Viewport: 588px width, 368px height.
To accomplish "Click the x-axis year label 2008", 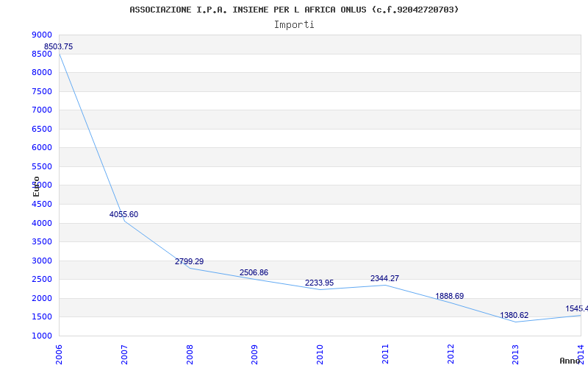I will [190, 355].
